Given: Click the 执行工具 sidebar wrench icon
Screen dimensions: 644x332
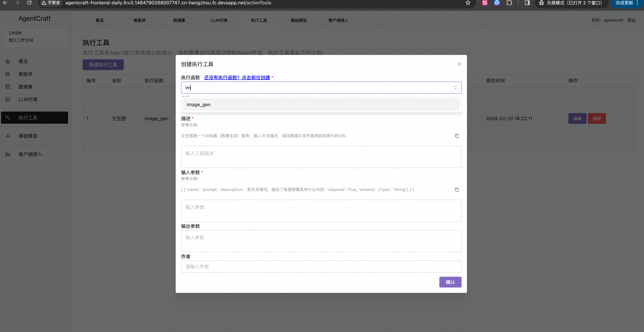Looking at the screenshot, I should tap(8, 117).
